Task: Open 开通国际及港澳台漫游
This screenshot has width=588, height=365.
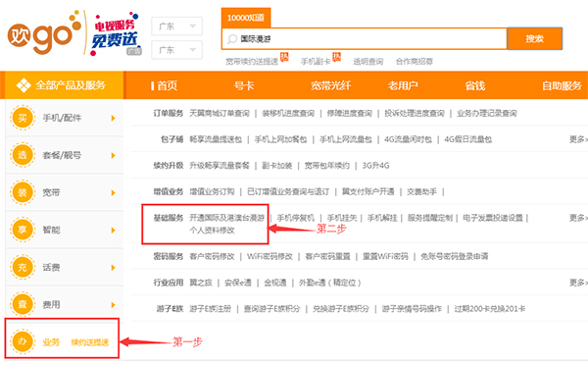Action: click(x=227, y=218)
